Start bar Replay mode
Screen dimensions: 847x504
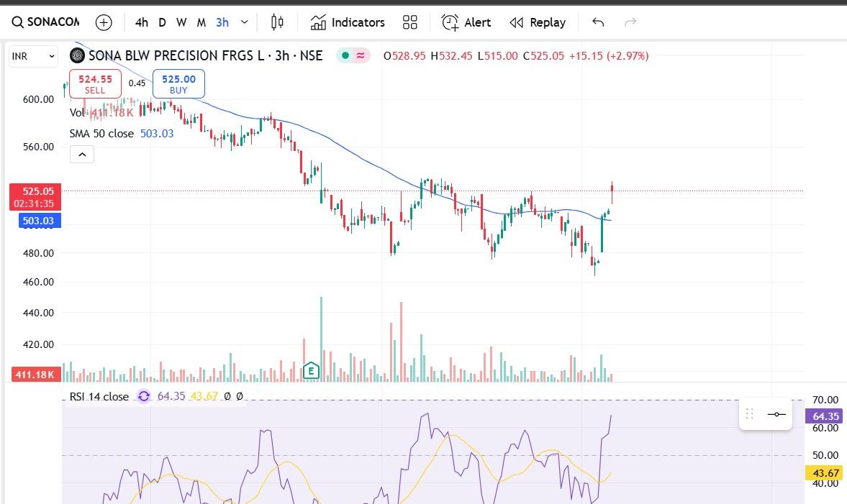pyautogui.click(x=538, y=22)
